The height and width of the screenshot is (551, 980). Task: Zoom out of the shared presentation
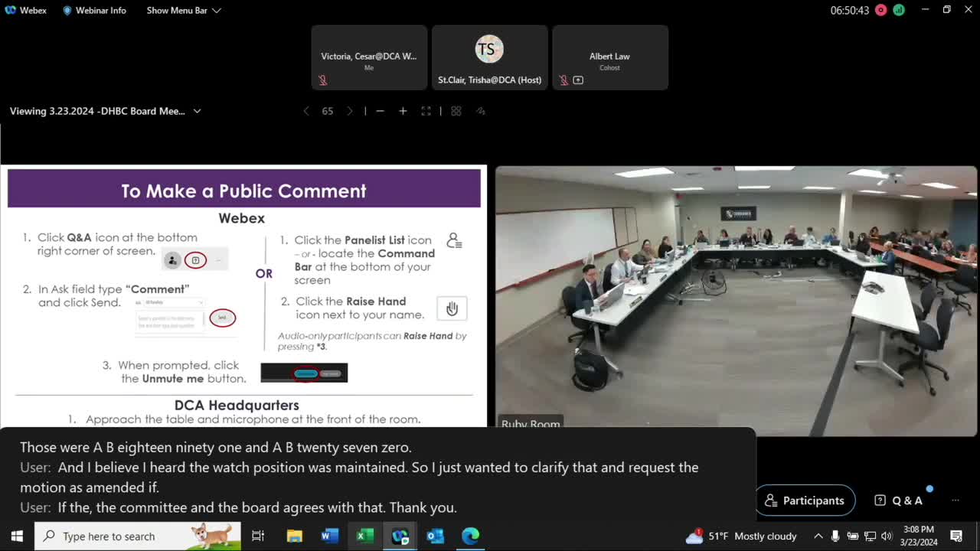pyautogui.click(x=380, y=111)
